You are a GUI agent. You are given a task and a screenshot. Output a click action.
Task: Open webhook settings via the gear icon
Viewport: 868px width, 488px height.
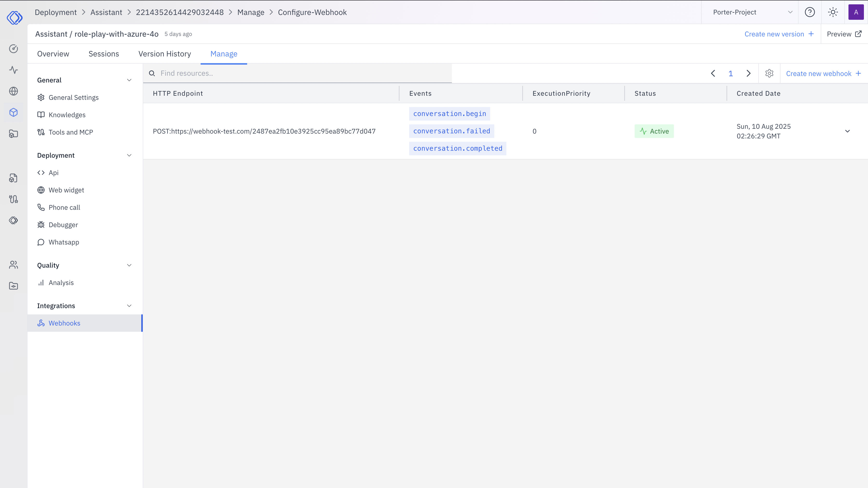coord(769,73)
